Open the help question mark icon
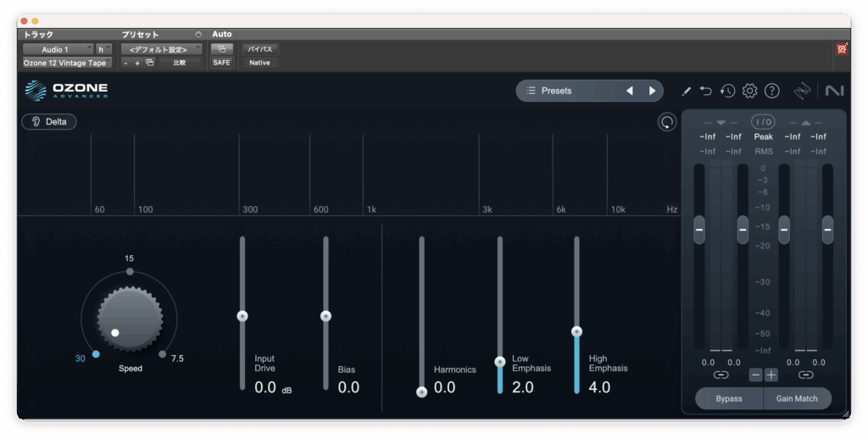 click(x=771, y=91)
